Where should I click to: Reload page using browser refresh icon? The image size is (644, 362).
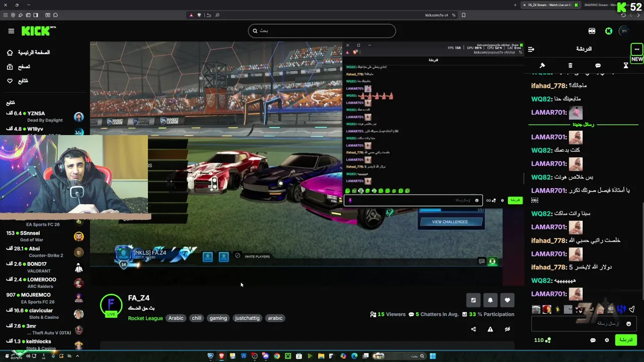point(623,15)
